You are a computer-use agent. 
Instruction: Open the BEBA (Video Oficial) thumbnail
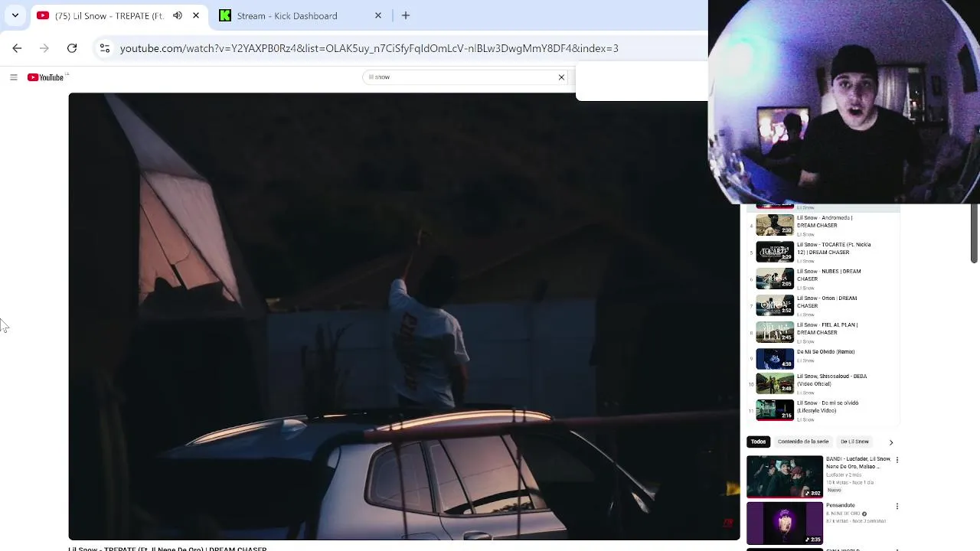click(775, 383)
